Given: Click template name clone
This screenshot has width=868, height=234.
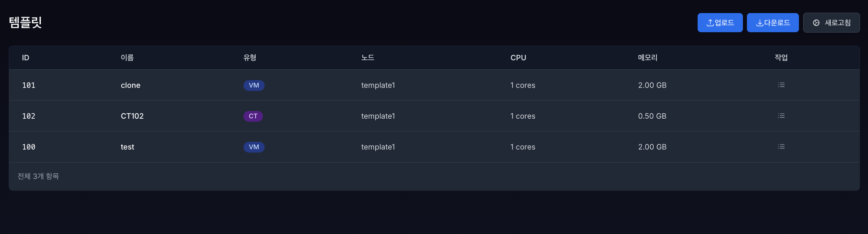Looking at the screenshot, I should click(x=130, y=85).
